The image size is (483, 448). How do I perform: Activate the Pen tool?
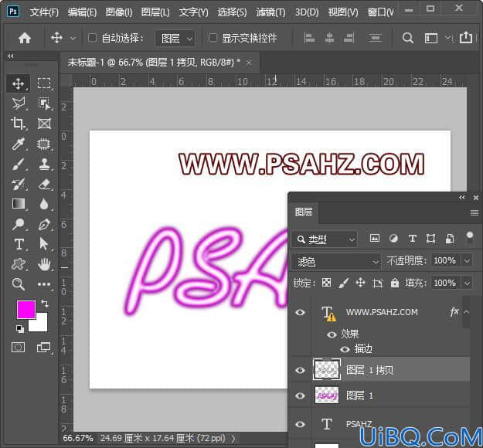pyautogui.click(x=44, y=224)
